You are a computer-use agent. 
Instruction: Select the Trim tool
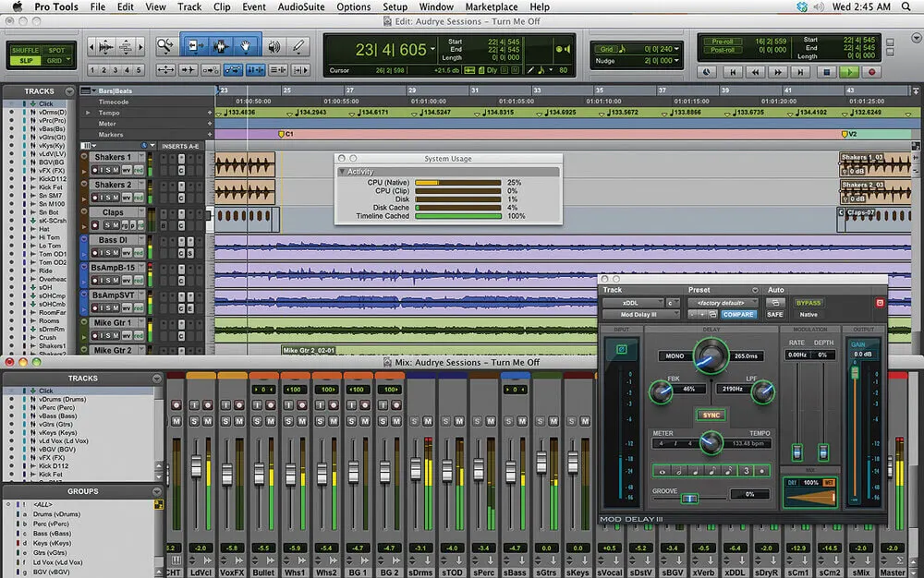tap(195, 44)
